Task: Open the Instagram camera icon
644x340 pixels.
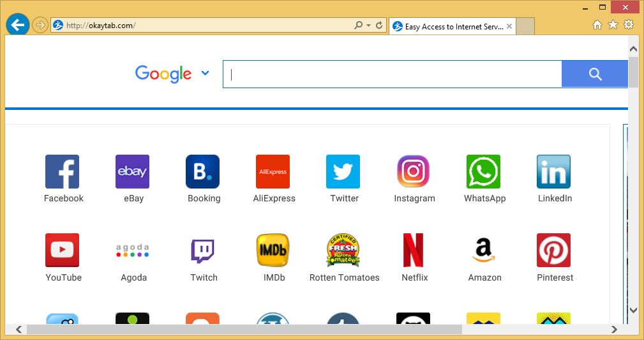Action: point(413,171)
